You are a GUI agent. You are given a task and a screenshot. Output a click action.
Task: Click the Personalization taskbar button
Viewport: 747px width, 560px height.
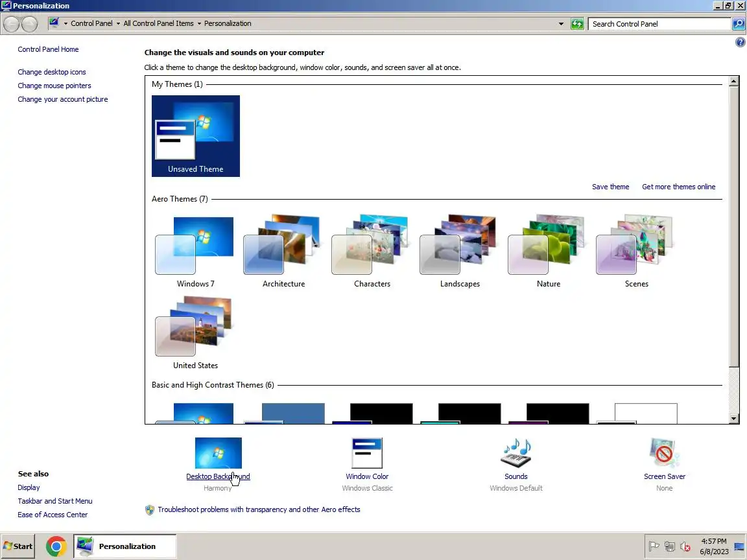pyautogui.click(x=124, y=546)
